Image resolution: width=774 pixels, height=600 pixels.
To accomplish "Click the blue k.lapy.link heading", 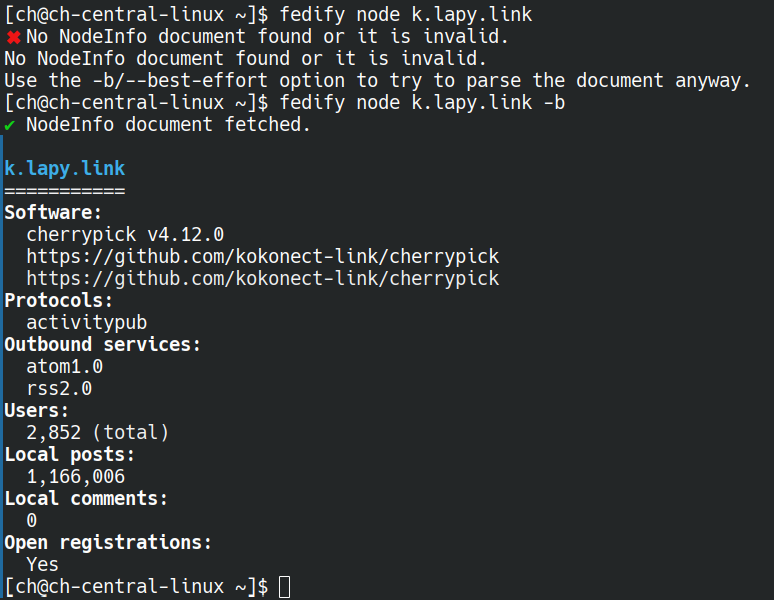I will (65, 169).
